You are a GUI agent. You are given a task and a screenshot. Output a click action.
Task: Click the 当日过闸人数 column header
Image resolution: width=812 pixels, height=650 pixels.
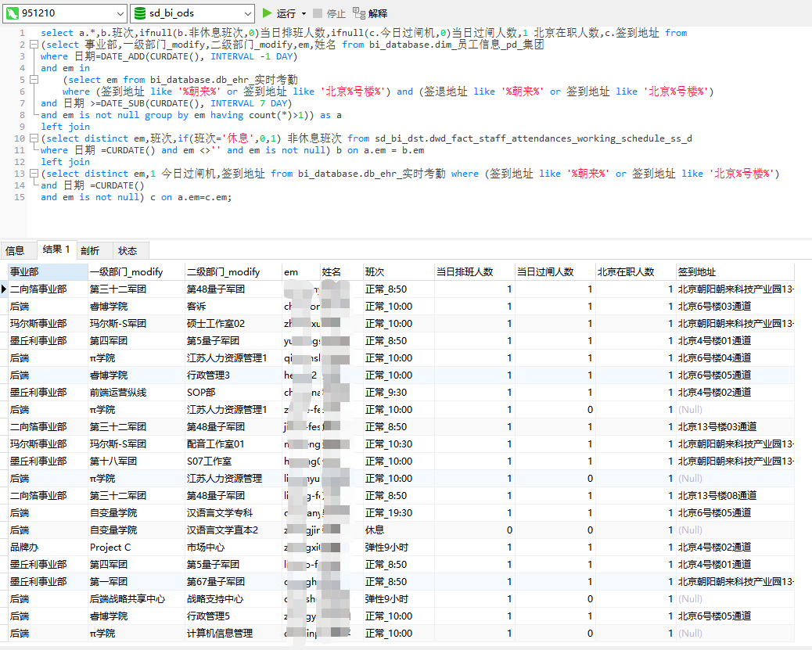555,272
